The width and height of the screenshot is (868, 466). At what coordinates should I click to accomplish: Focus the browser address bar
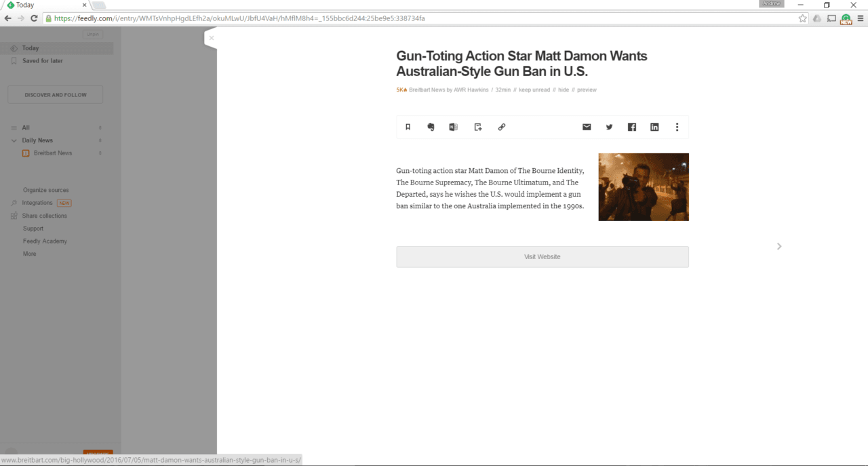coord(420,18)
